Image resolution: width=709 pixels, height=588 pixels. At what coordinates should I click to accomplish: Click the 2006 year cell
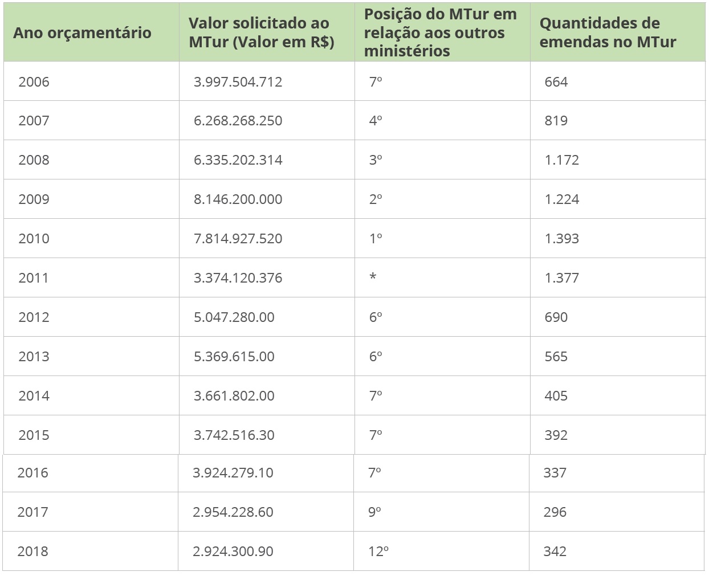tap(34, 82)
